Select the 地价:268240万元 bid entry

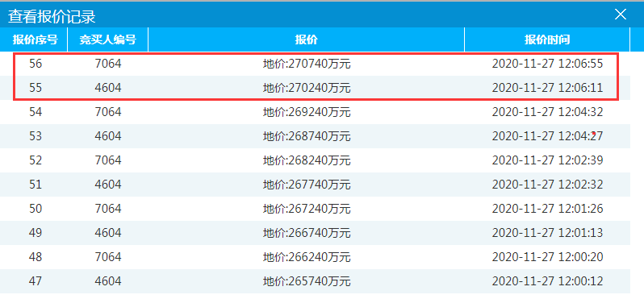(307, 160)
